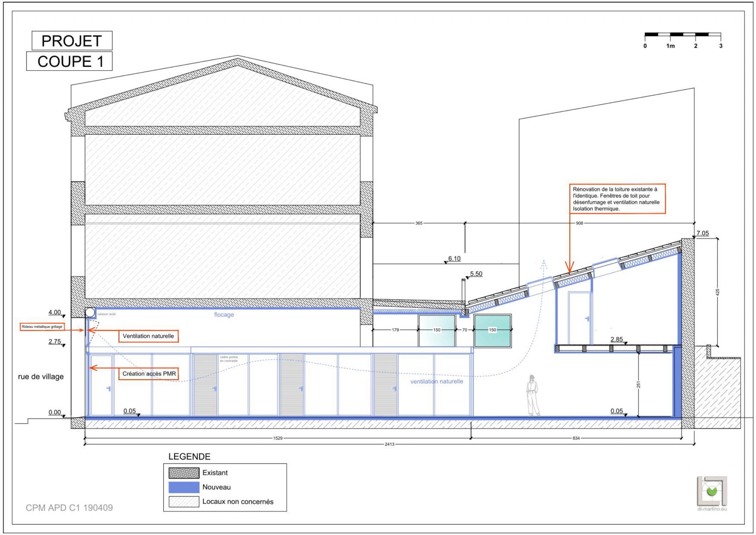Image resolution: width=756 pixels, height=535 pixels.
Task: Click the left teal glazed window
Action: click(x=436, y=331)
